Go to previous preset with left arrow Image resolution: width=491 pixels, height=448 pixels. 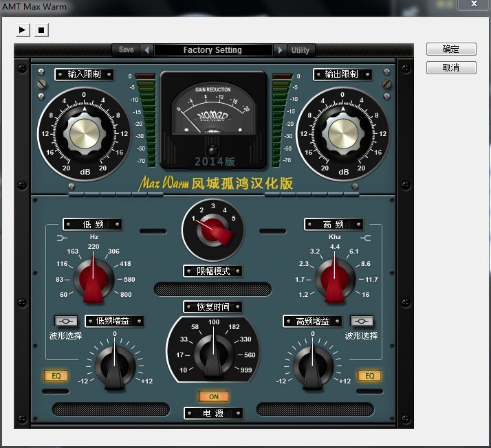point(146,49)
